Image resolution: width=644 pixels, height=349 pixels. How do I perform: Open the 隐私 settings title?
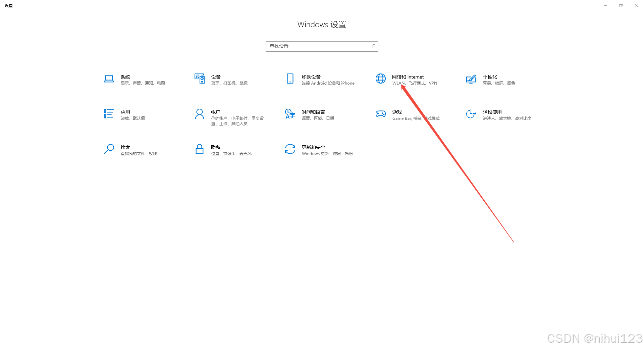[x=216, y=147]
